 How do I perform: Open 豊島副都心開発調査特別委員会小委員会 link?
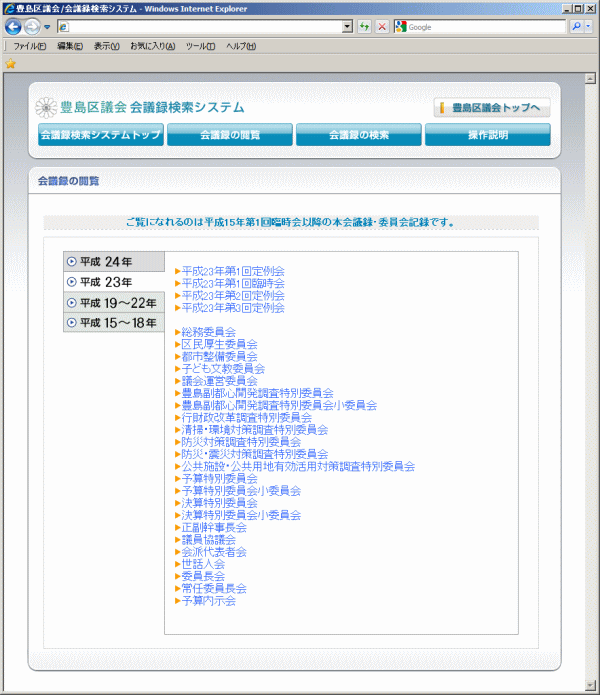pyautogui.click(x=279, y=405)
